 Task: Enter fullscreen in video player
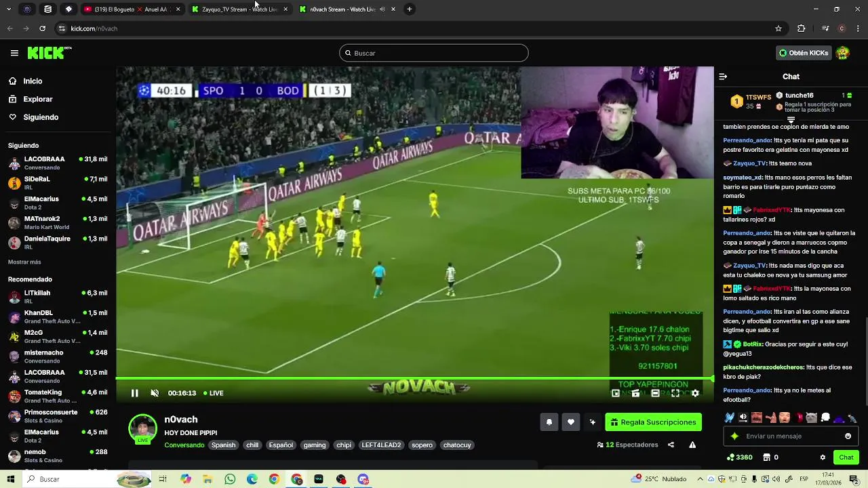click(x=675, y=393)
